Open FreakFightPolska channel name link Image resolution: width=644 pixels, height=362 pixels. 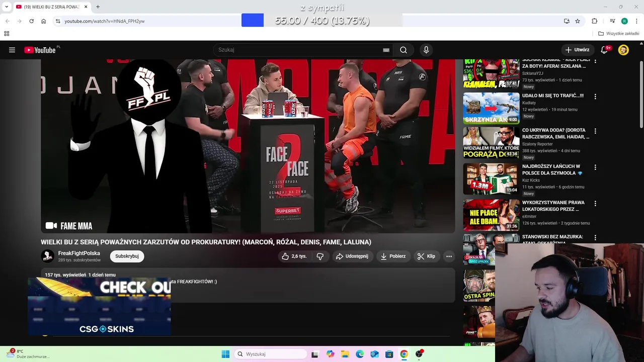click(79, 253)
